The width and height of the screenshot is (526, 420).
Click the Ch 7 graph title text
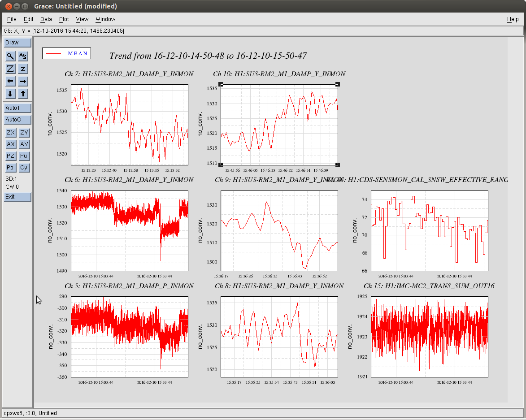[129, 74]
